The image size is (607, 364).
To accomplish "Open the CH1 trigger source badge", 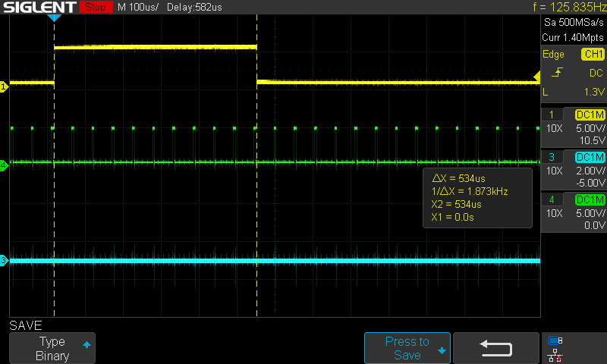I will tap(592, 55).
